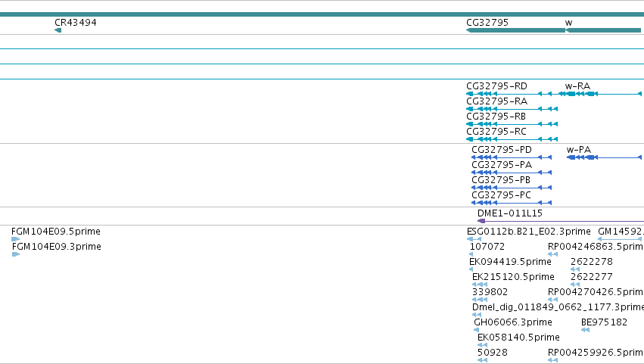
Task: Open protein CG32795-PA label
Action: point(502,165)
